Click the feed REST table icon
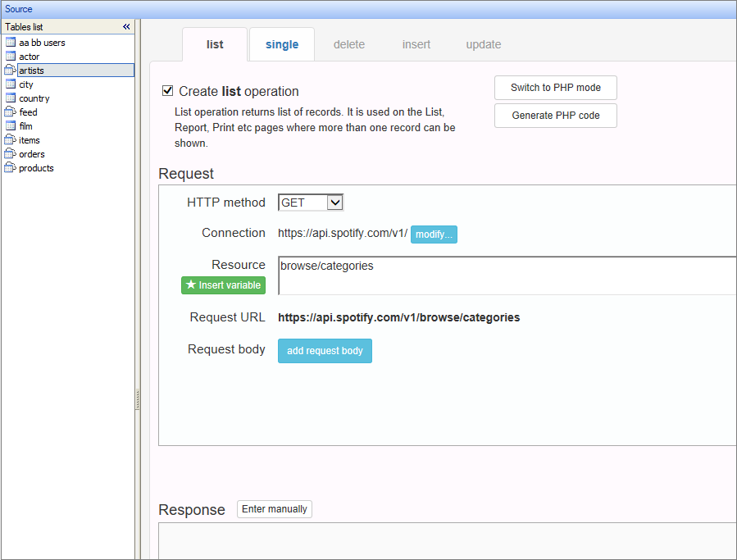 coord(10,112)
